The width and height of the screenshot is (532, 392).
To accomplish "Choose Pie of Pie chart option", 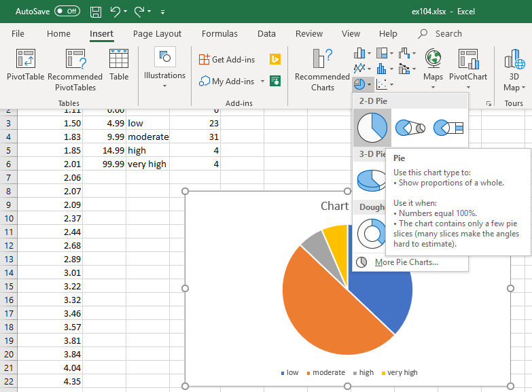I will tap(410, 128).
